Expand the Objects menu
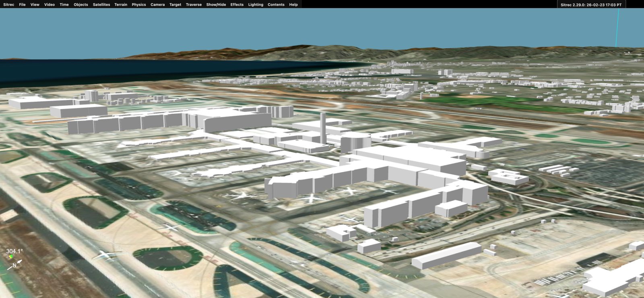 click(x=80, y=4)
